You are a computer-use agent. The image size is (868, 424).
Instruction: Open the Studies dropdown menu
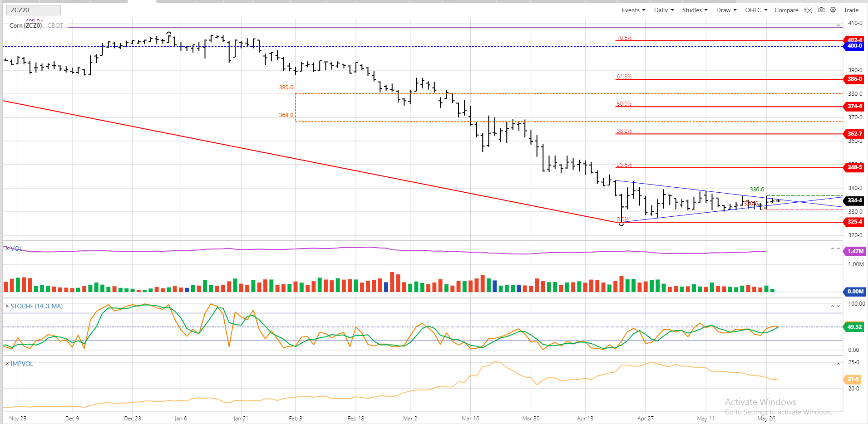(695, 10)
